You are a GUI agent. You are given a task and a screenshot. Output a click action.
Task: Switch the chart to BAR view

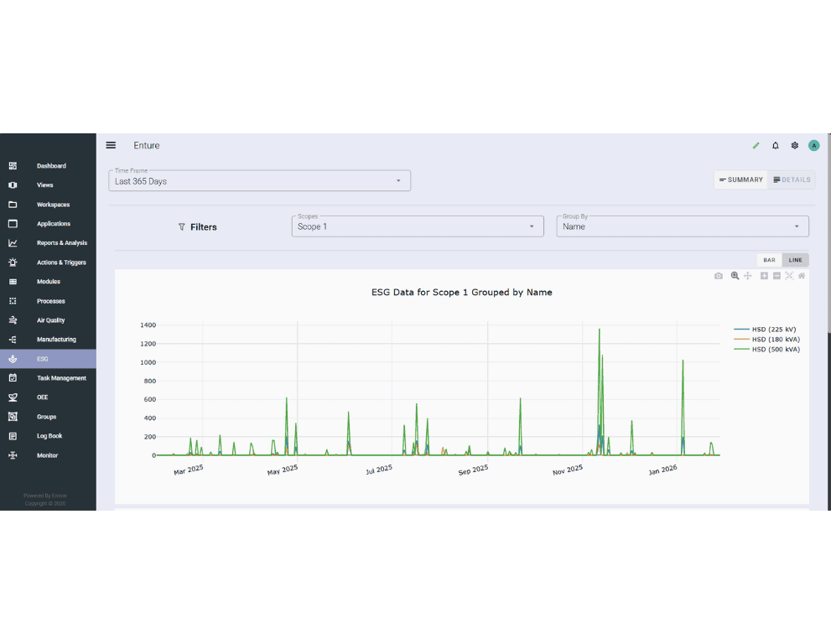point(769,260)
